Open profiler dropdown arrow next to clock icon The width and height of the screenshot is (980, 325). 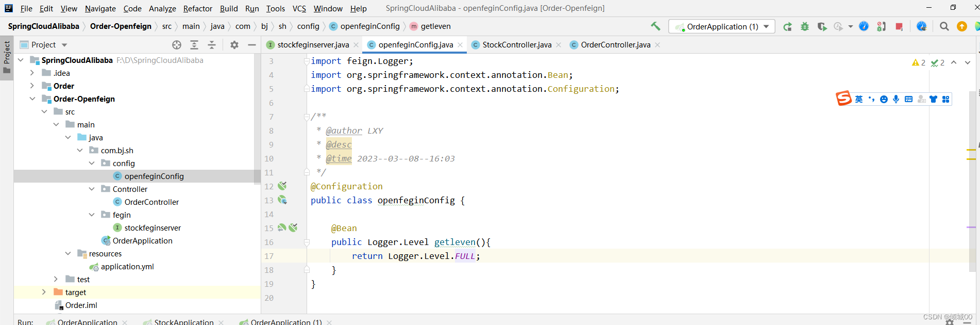pos(851,26)
